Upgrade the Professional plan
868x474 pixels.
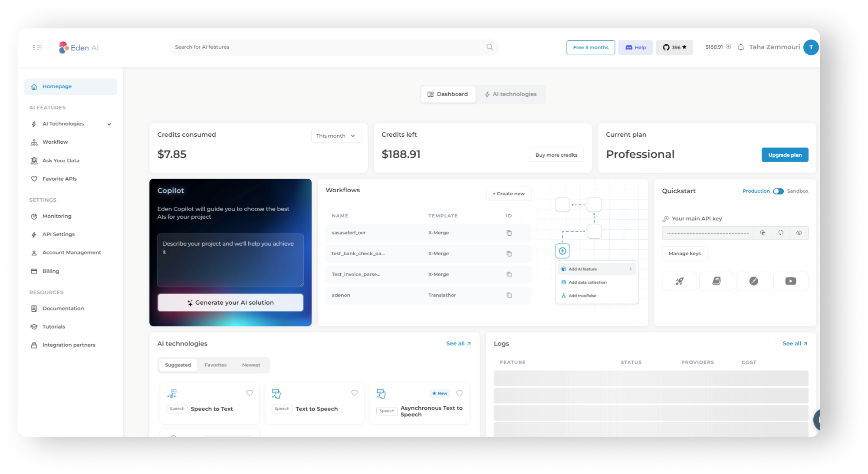[785, 155]
